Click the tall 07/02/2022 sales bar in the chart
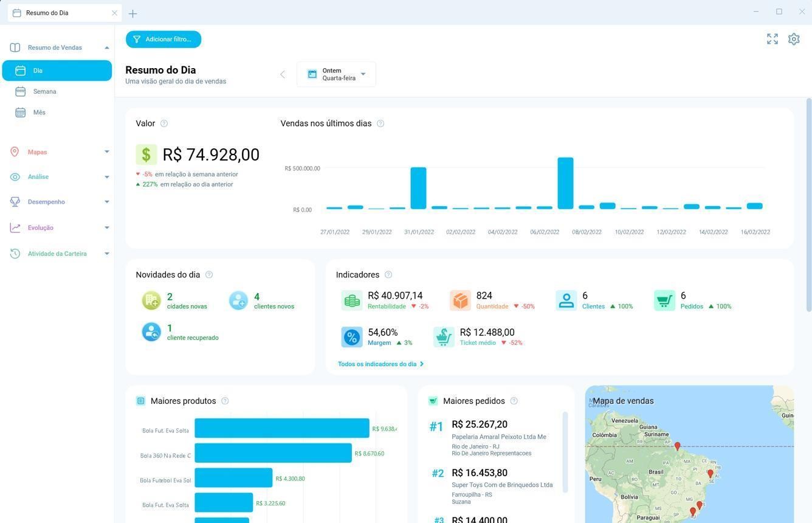Image resolution: width=812 pixels, height=523 pixels. 565,183
